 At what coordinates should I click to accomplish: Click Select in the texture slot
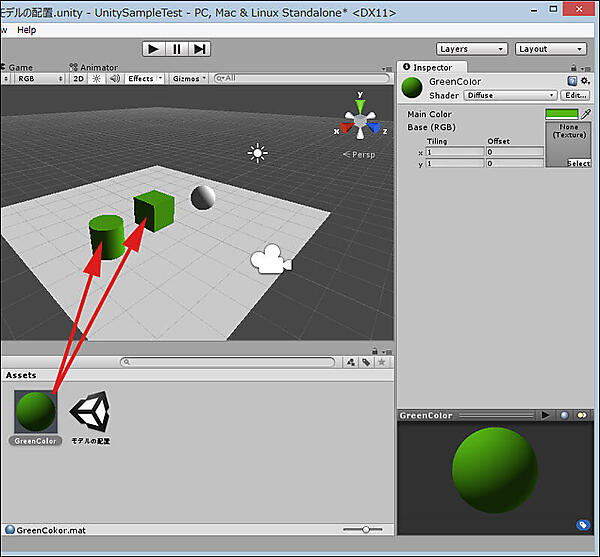[x=578, y=163]
